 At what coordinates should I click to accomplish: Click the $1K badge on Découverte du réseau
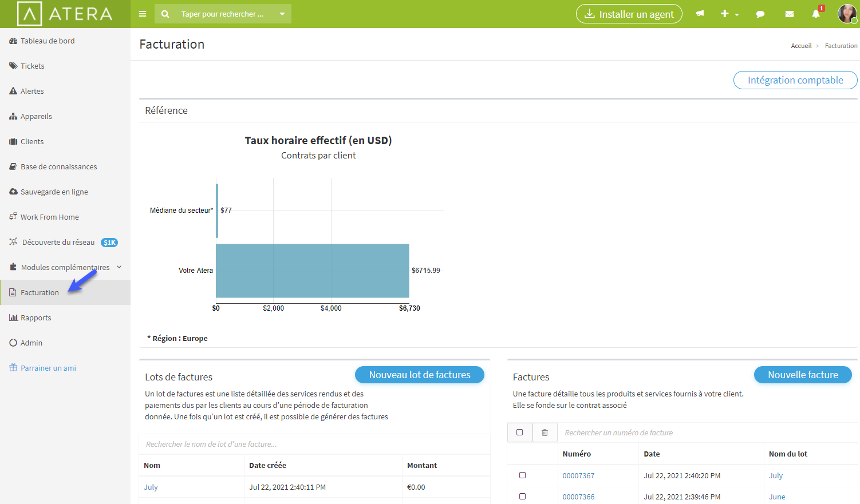pos(109,243)
